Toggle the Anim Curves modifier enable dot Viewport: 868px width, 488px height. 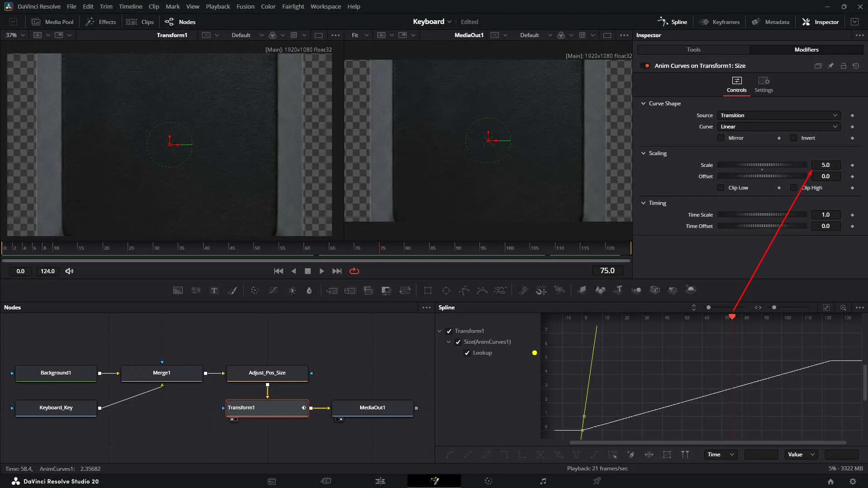647,66
